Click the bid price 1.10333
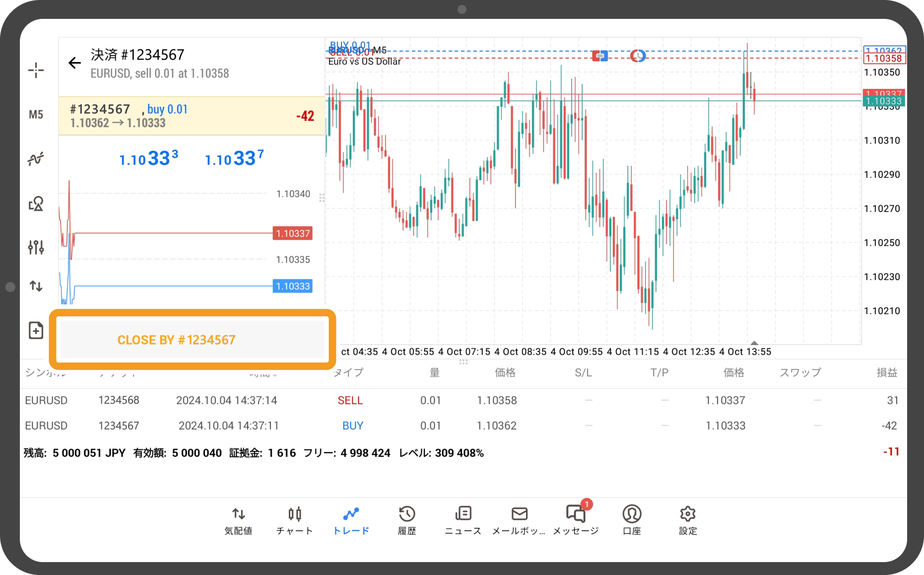Viewport: 924px width, 575px height. [x=148, y=158]
